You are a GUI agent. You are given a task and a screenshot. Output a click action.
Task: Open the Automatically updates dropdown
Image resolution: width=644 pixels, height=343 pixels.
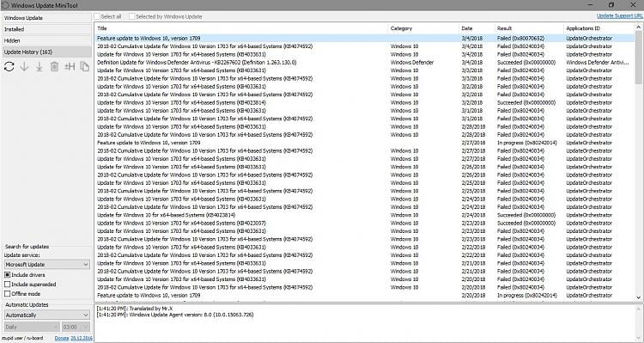(47, 315)
